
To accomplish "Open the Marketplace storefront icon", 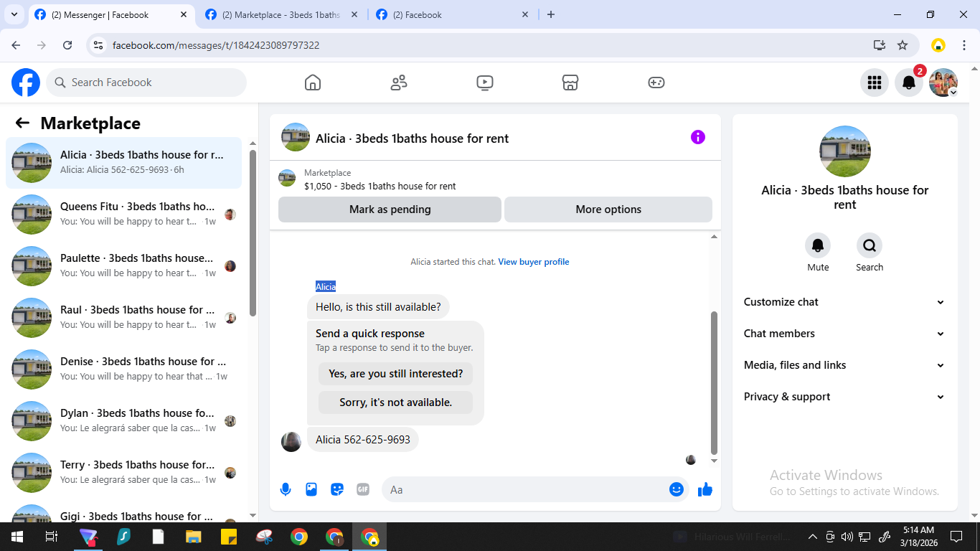I will coord(570,83).
